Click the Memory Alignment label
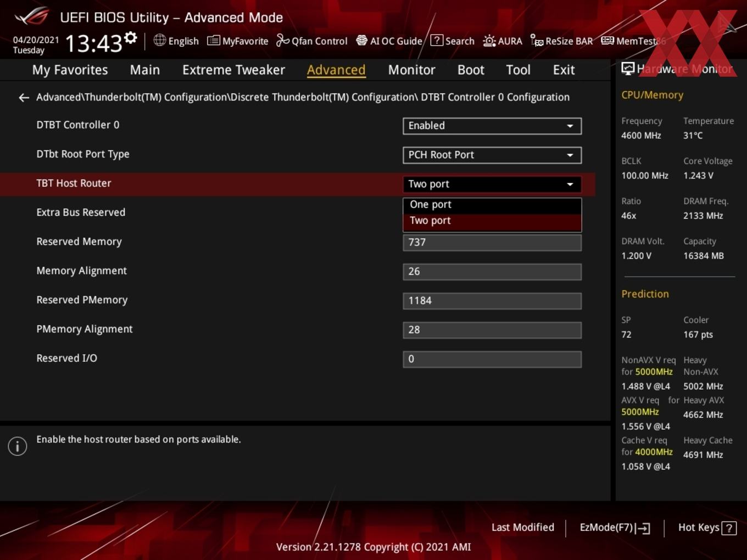This screenshot has width=747, height=560. coord(81,271)
